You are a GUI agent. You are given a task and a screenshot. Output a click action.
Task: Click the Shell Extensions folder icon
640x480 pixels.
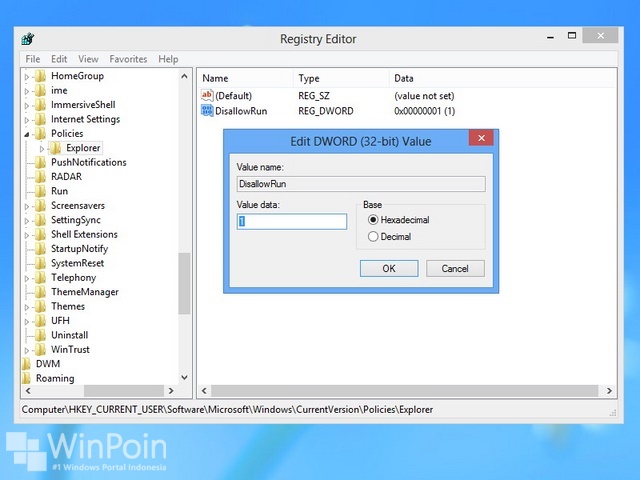click(x=40, y=234)
